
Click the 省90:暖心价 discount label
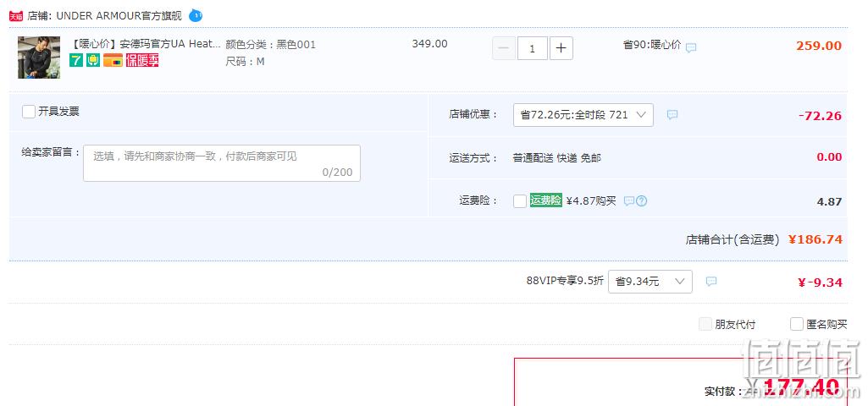652,45
